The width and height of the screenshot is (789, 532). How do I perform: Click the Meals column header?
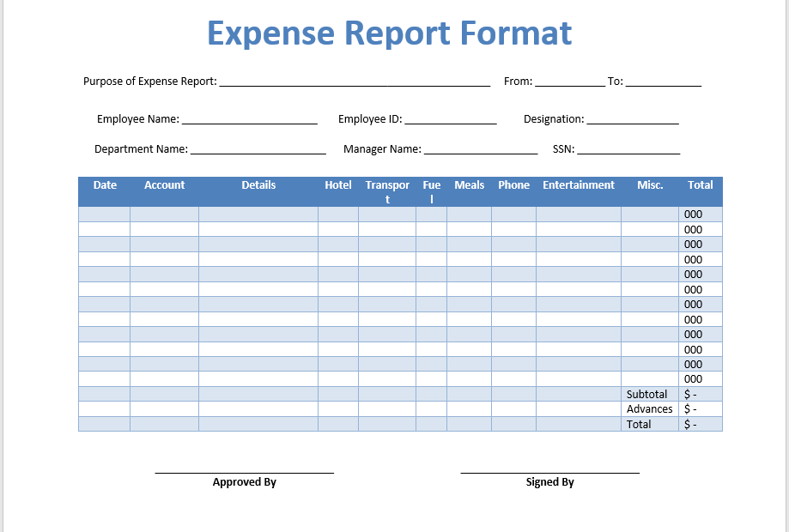pyautogui.click(x=469, y=184)
